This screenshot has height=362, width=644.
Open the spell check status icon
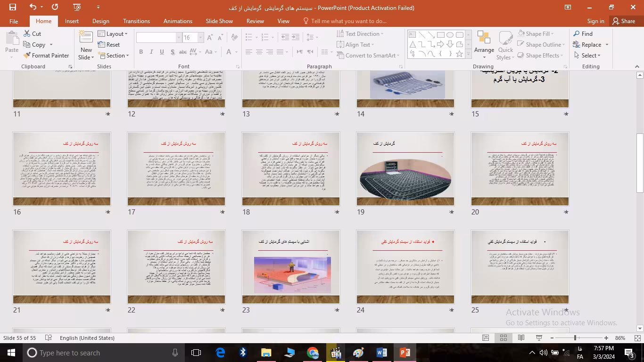(48, 338)
